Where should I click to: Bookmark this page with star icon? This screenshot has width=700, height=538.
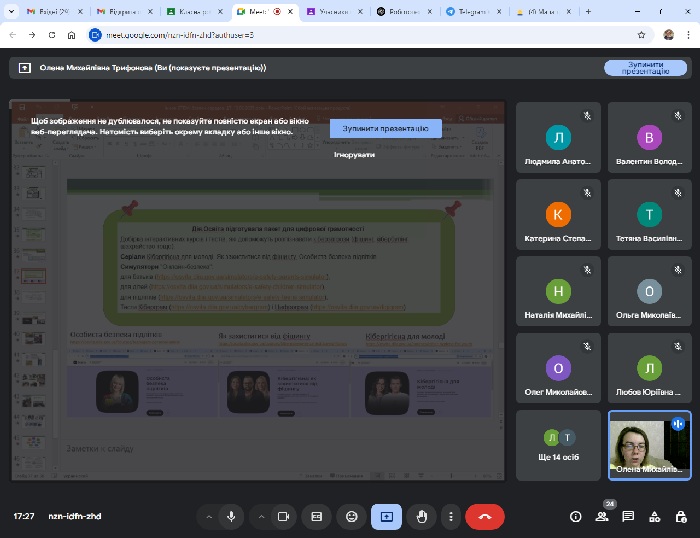click(x=641, y=34)
